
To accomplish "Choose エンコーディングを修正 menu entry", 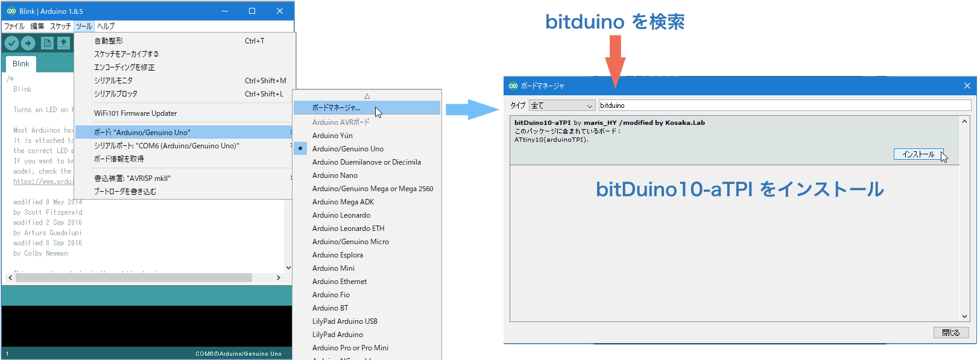I will (x=185, y=68).
